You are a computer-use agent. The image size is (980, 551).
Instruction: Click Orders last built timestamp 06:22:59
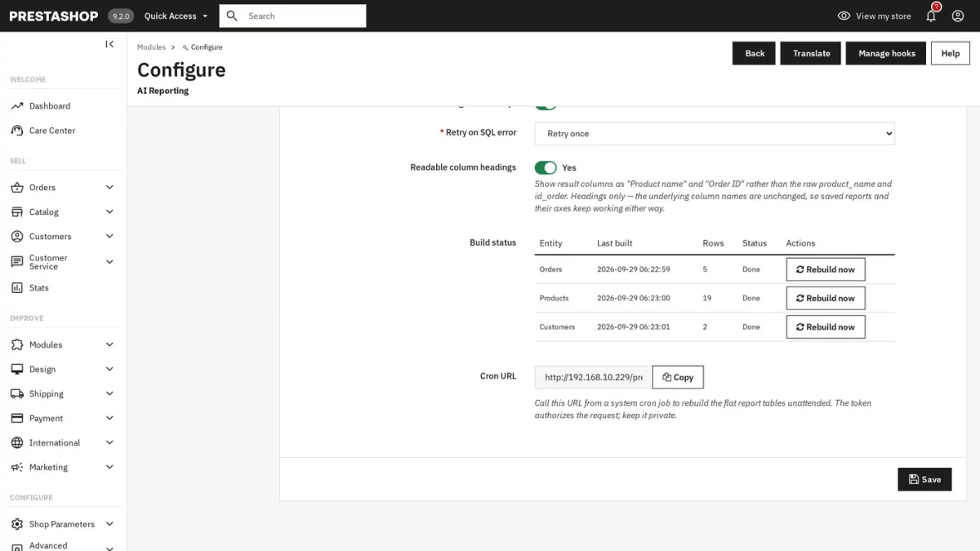[633, 269]
